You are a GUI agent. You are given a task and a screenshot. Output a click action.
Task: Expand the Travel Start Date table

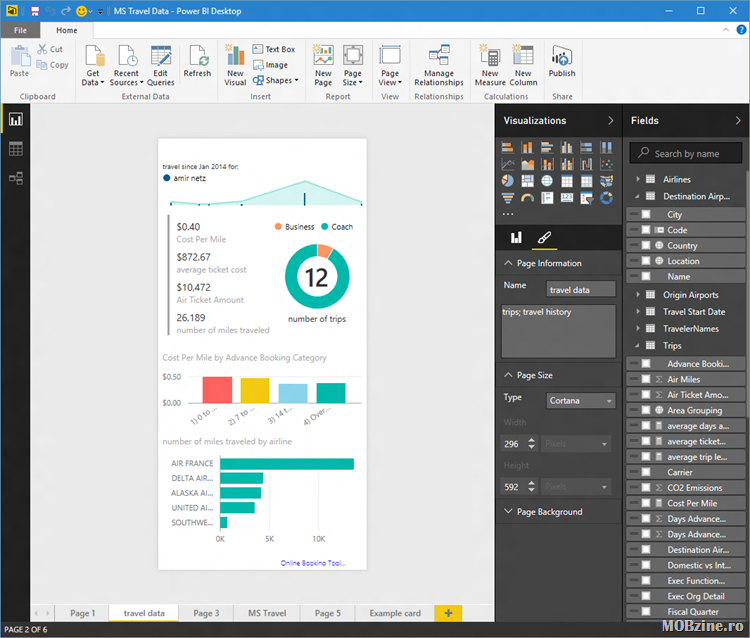(638, 311)
